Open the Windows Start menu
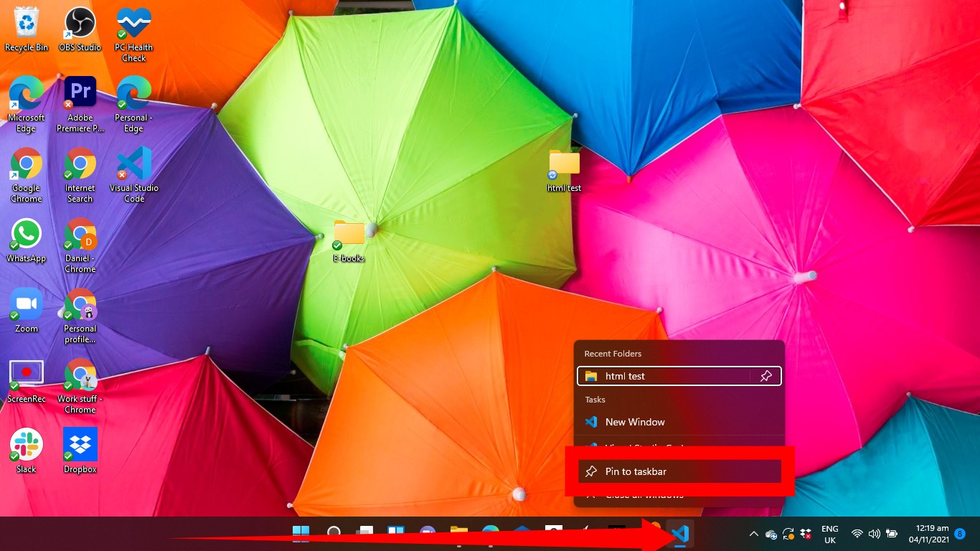Screen dimensions: 980x551 click(301, 534)
